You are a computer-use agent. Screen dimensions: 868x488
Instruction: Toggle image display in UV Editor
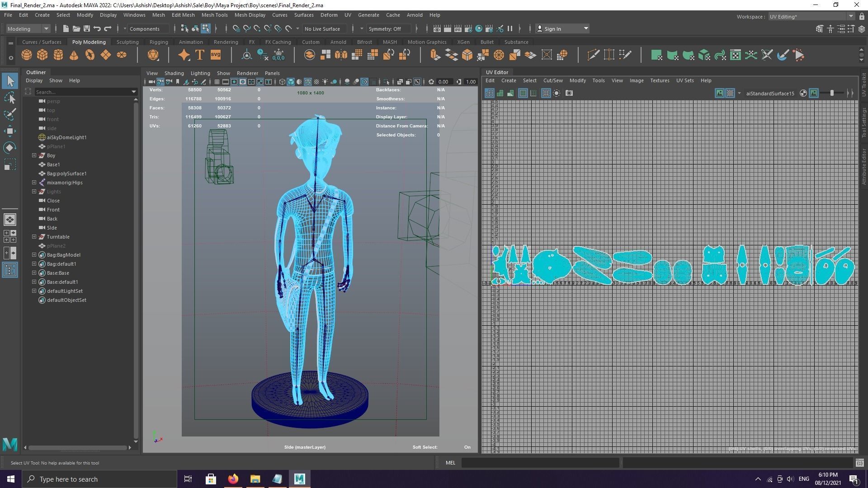[719, 93]
